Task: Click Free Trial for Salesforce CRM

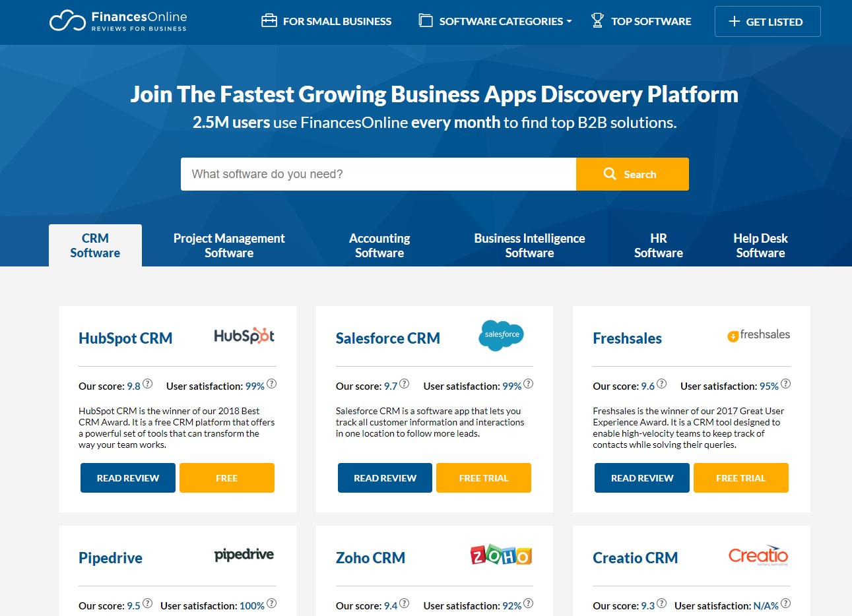Action: point(484,477)
